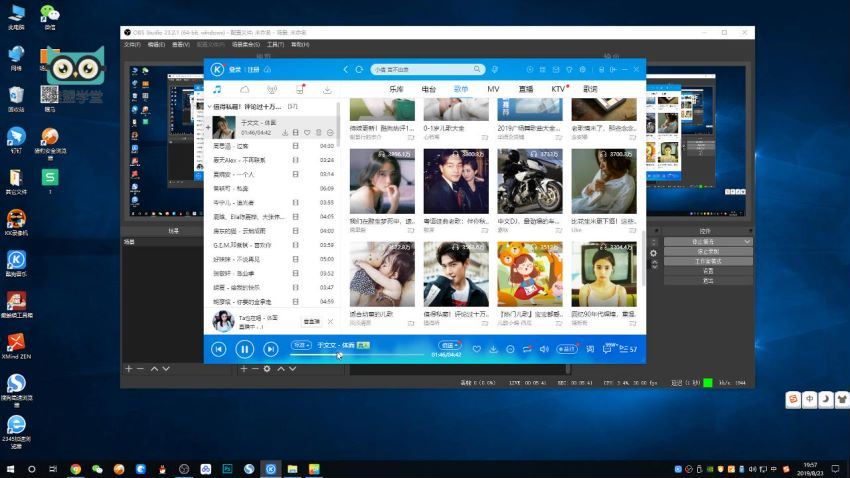Open the OBS 编辑(E) menu
Screen dimensions: 850x478
tap(156, 44)
